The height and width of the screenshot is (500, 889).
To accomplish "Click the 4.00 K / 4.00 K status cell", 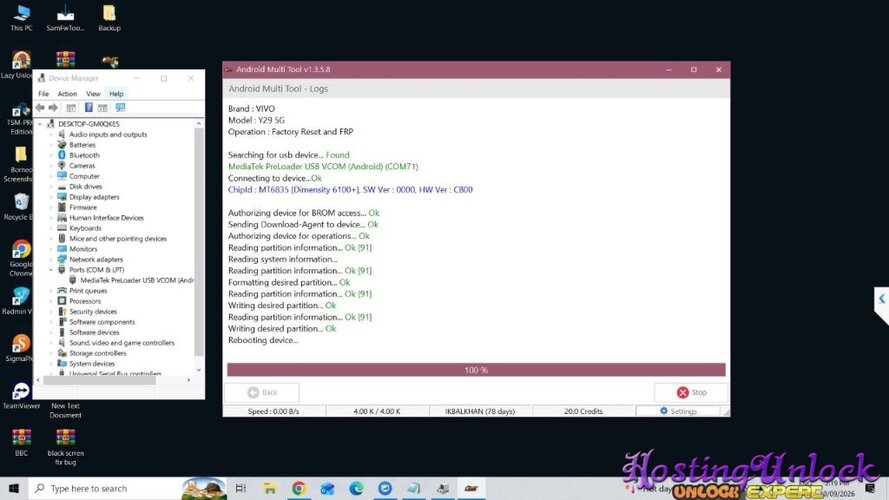I will (x=376, y=412).
